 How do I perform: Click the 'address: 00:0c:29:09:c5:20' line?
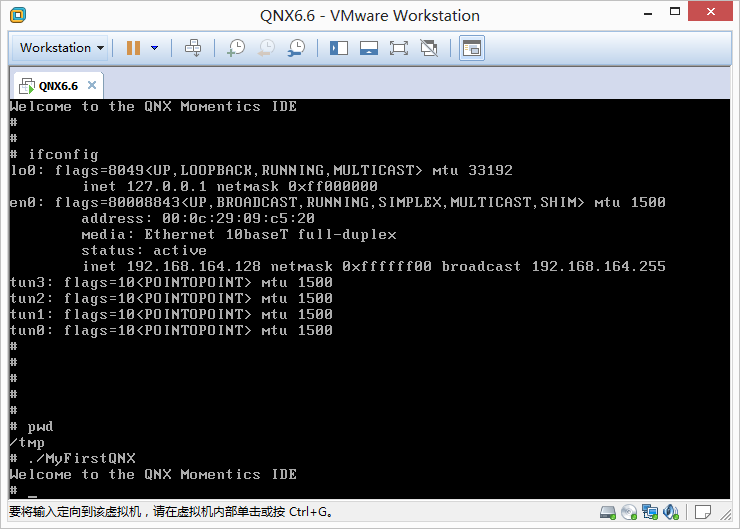198,218
